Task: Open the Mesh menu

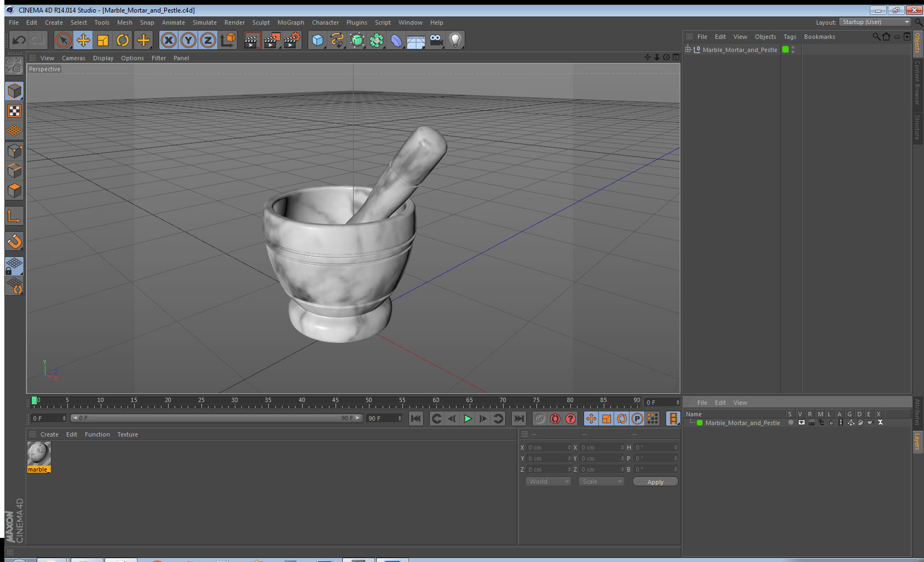Action: pos(125,22)
